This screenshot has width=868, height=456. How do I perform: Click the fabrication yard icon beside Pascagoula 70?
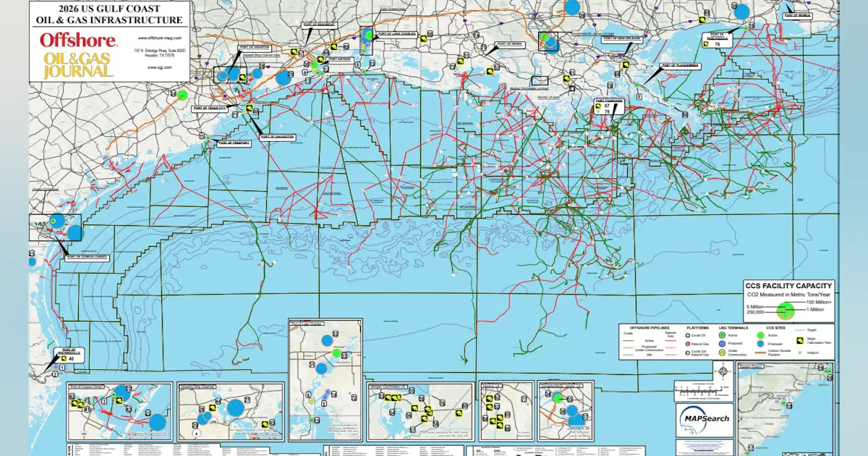pos(705,43)
